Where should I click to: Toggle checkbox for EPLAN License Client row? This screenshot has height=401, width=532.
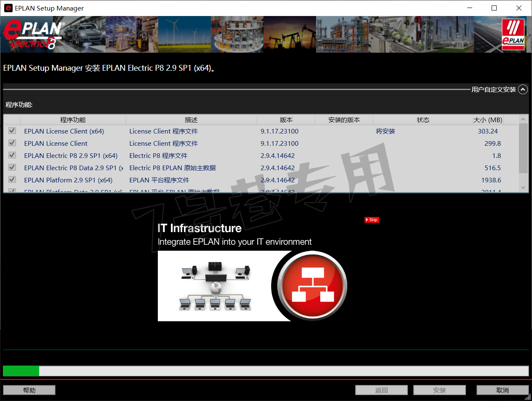(x=12, y=143)
